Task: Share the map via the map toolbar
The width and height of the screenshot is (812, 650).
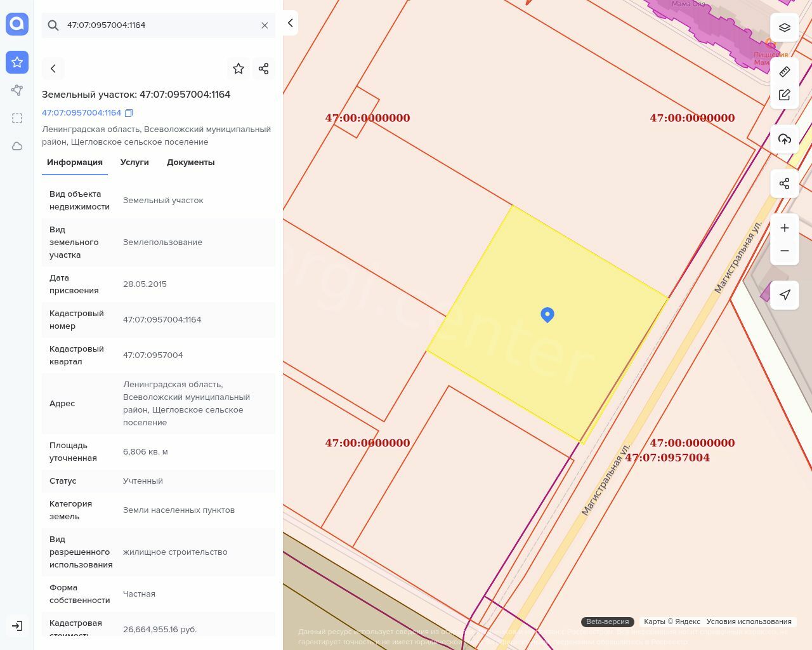Action: [785, 184]
